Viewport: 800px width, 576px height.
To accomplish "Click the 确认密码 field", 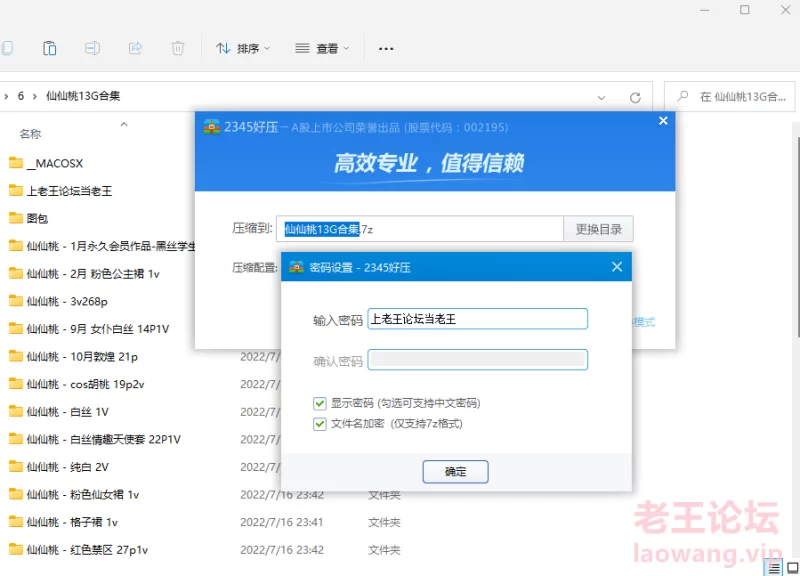I will 477,360.
